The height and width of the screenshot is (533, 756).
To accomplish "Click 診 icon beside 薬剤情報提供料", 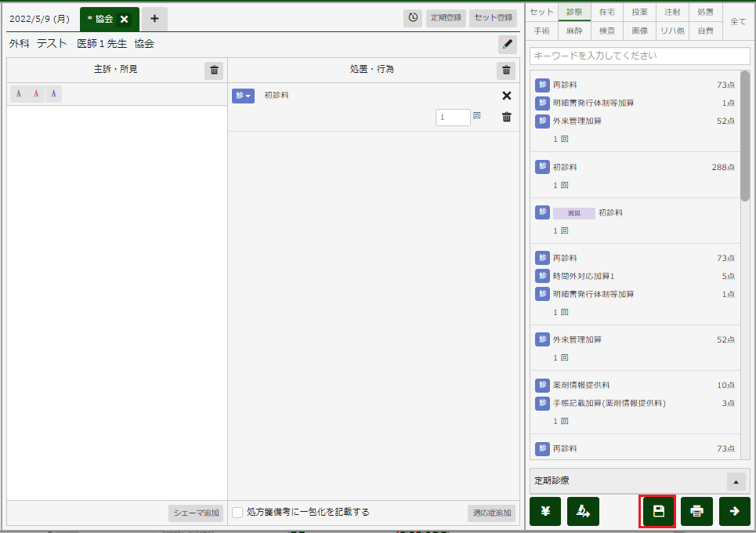I will tap(542, 385).
